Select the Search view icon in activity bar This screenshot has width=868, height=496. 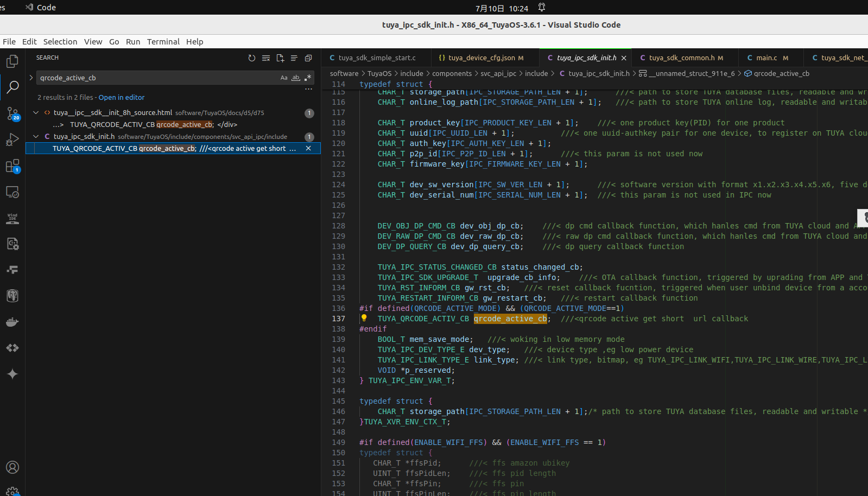tap(12, 87)
